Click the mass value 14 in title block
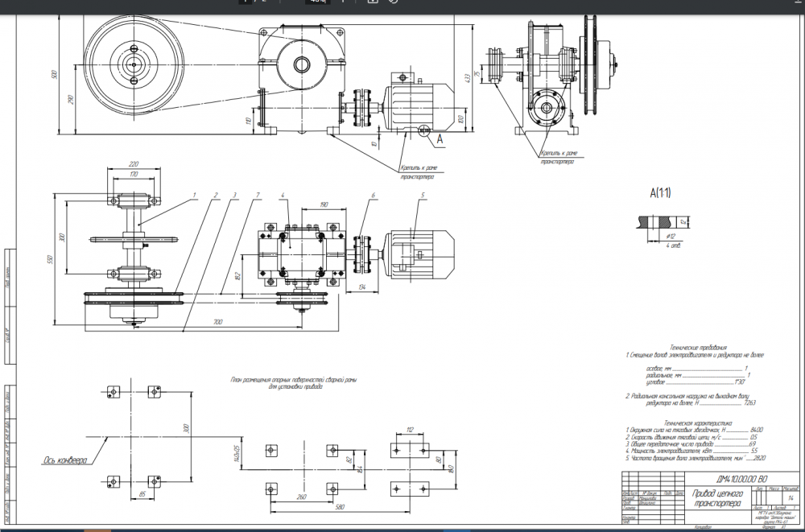 click(x=791, y=497)
